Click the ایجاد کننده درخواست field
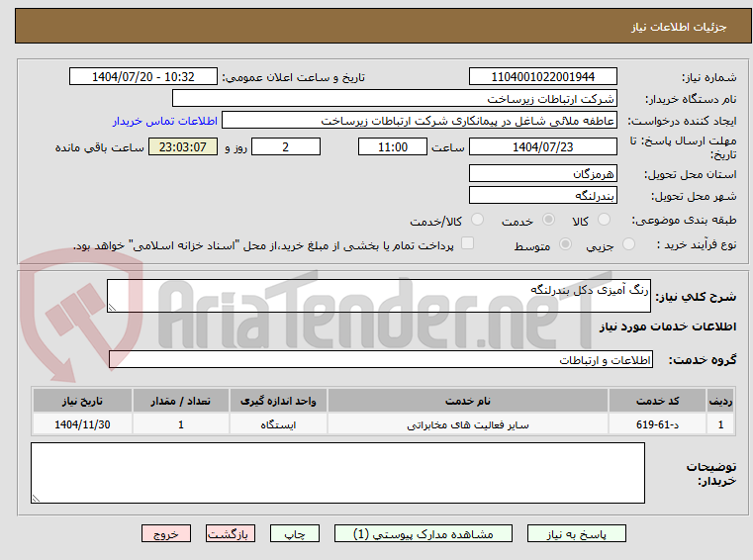 [x=420, y=120]
